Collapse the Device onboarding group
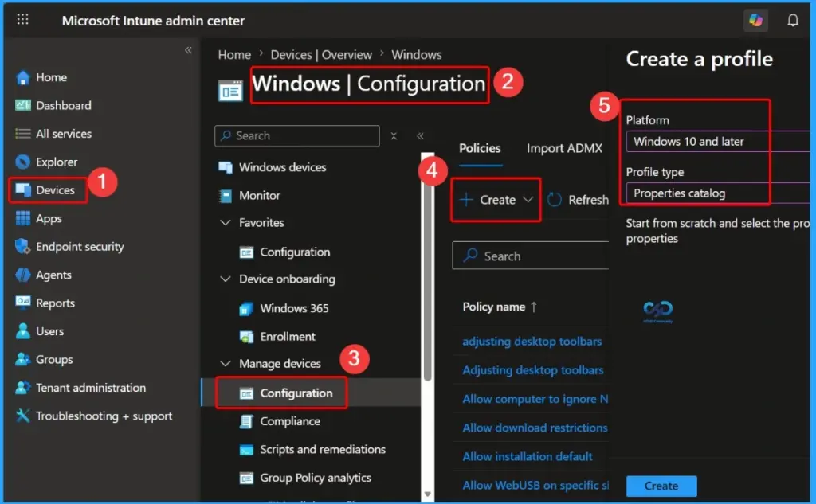 [x=226, y=279]
